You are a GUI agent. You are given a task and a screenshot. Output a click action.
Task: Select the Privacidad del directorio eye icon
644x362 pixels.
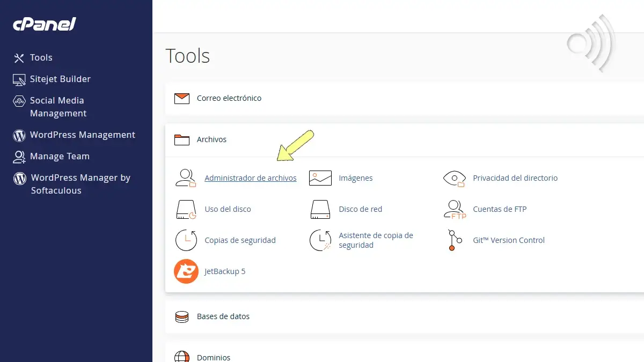[454, 178]
